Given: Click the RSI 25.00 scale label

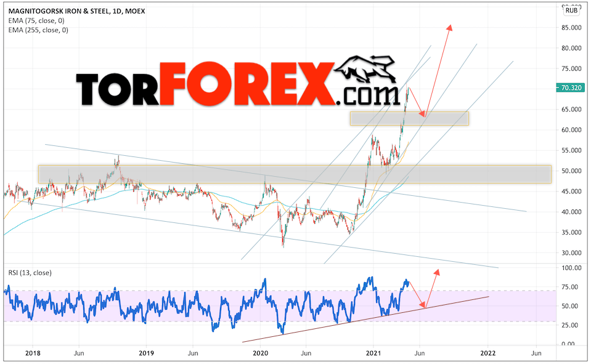Looking at the screenshot, I should point(570,325).
